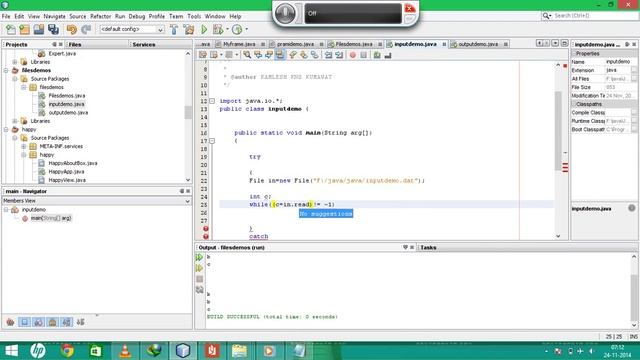Toggle Show Inherited Members in Navigator

coord(10,322)
